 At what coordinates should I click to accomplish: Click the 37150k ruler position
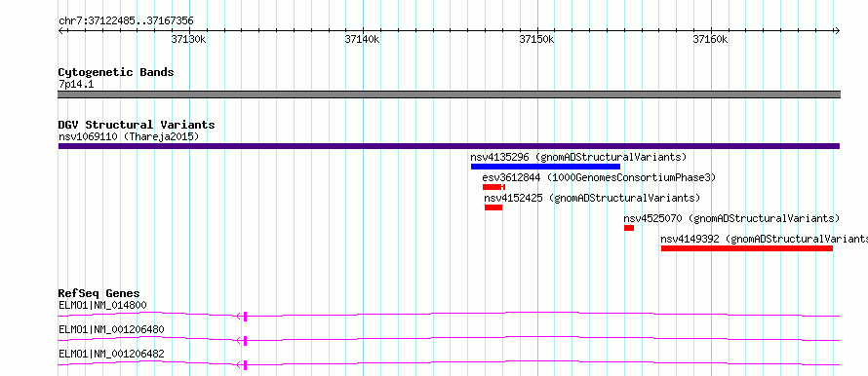537,39
